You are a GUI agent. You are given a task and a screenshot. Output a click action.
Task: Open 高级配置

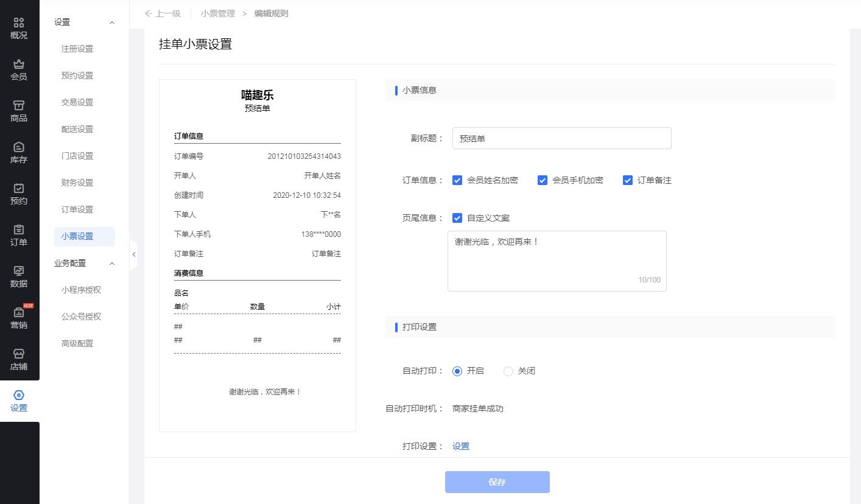77,343
